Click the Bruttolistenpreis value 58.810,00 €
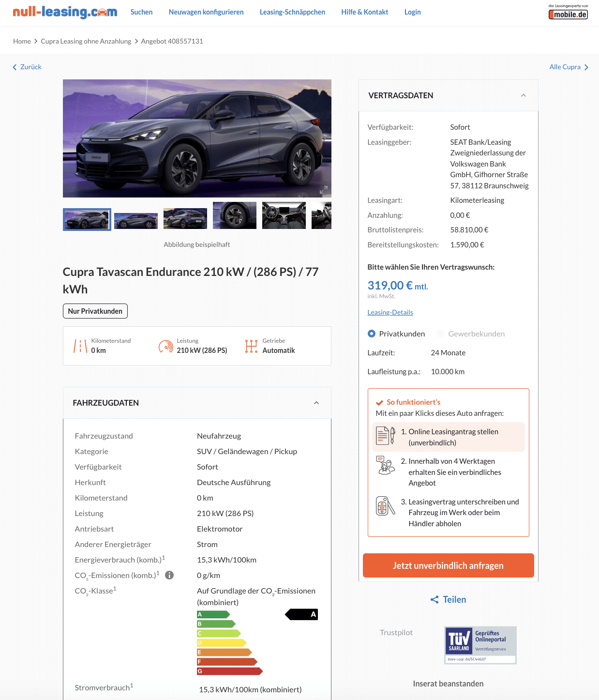This screenshot has width=599, height=700. [469, 230]
